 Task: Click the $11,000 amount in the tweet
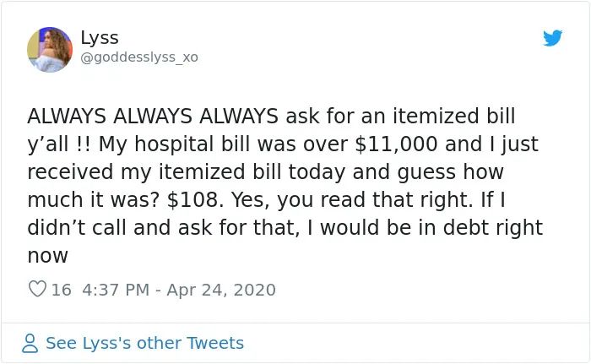click(396, 144)
